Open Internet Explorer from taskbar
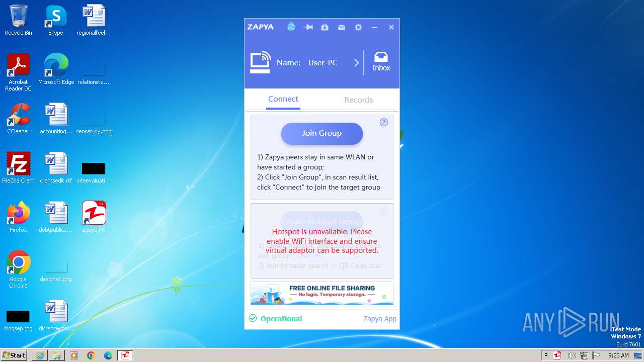 click(40, 355)
